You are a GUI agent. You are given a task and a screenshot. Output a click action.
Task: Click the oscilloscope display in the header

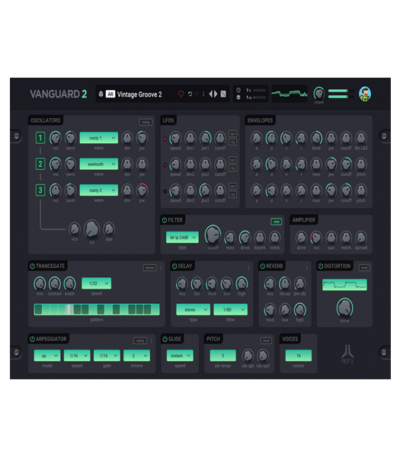tap(289, 94)
